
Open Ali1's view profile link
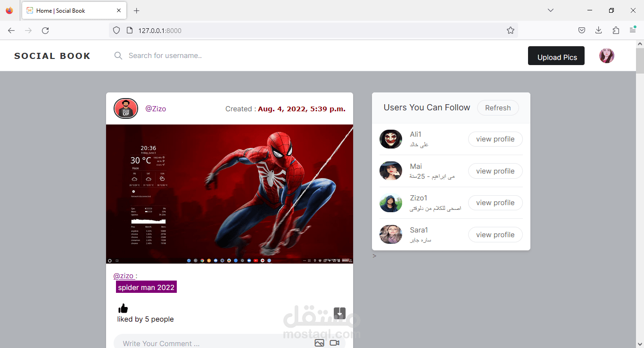495,139
